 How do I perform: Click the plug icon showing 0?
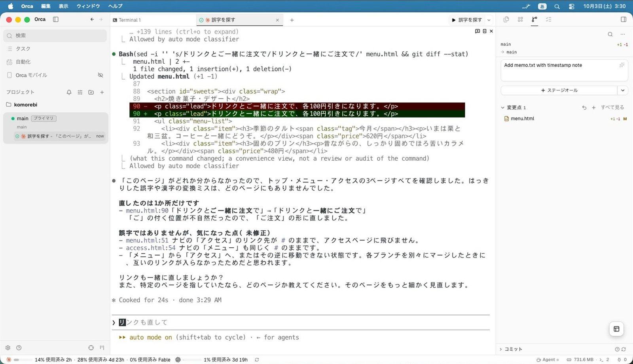pos(622,360)
